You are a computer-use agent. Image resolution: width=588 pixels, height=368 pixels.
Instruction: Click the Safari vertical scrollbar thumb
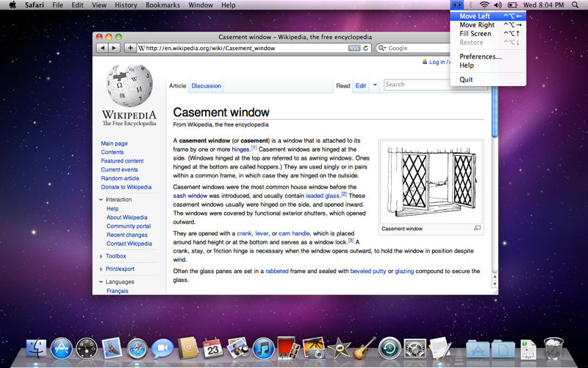click(x=495, y=110)
